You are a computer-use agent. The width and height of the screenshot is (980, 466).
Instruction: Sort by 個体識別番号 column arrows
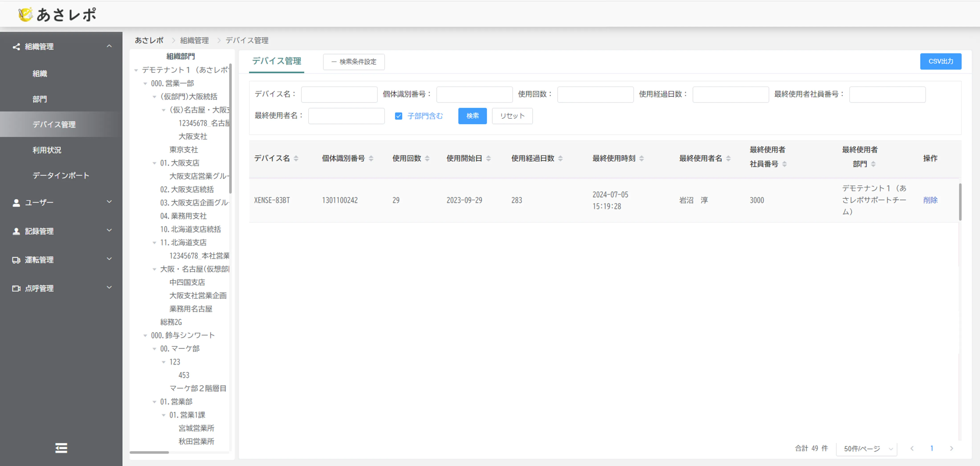(x=371, y=158)
